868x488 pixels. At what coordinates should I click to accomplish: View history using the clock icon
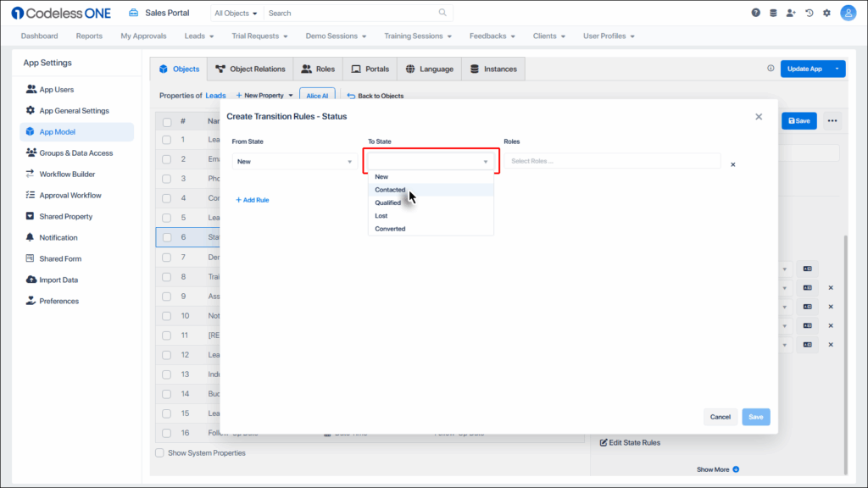click(810, 12)
